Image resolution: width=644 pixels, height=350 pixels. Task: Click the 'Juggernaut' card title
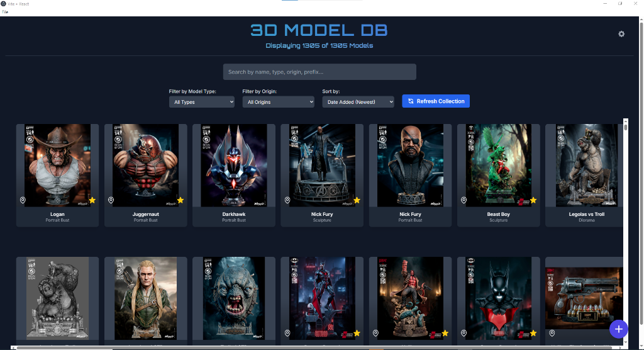[x=146, y=214]
